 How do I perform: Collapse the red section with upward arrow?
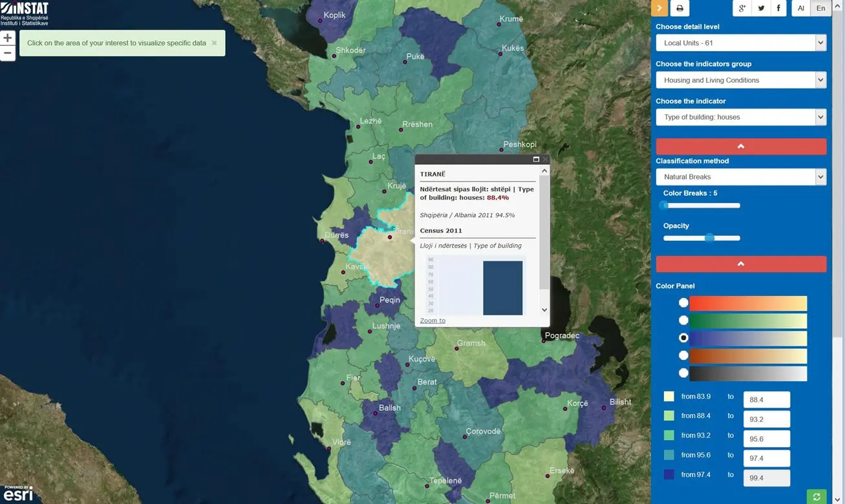pyautogui.click(x=741, y=146)
